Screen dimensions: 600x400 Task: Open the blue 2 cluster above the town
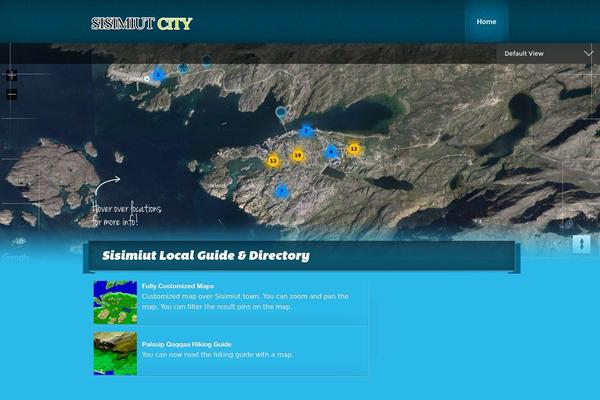click(306, 131)
